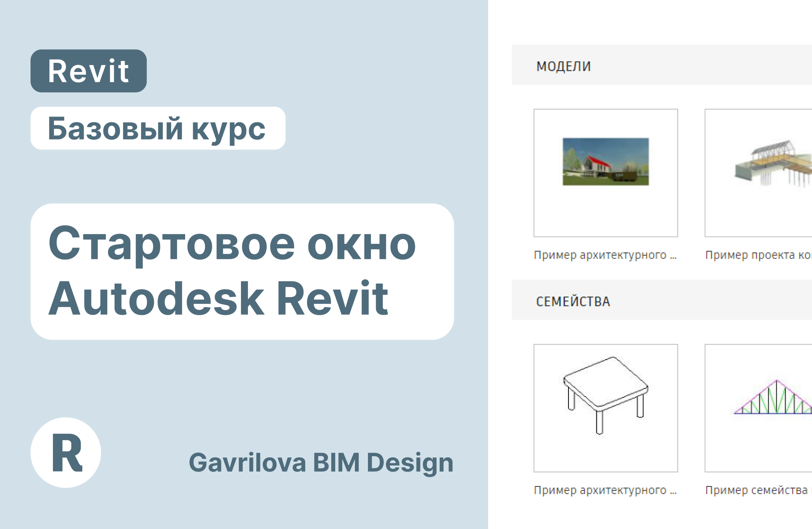Click the 'Базовый курс' label
The height and width of the screenshot is (529, 812).
(158, 128)
